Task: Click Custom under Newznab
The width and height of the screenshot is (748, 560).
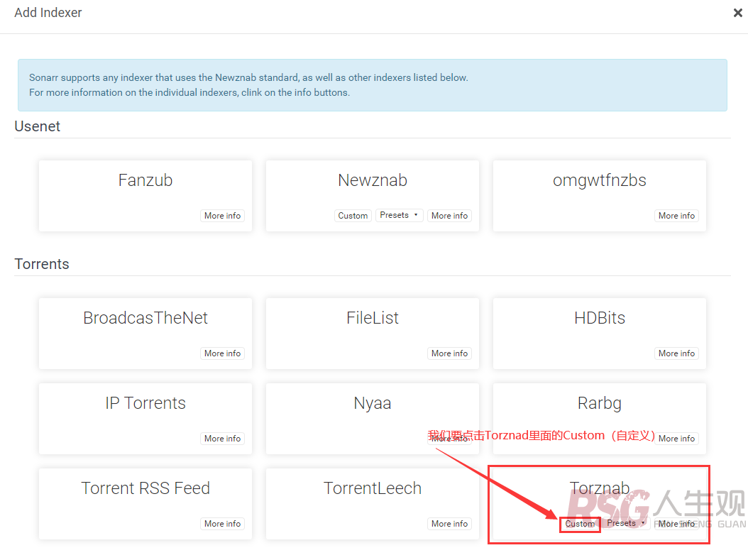Action: click(353, 216)
